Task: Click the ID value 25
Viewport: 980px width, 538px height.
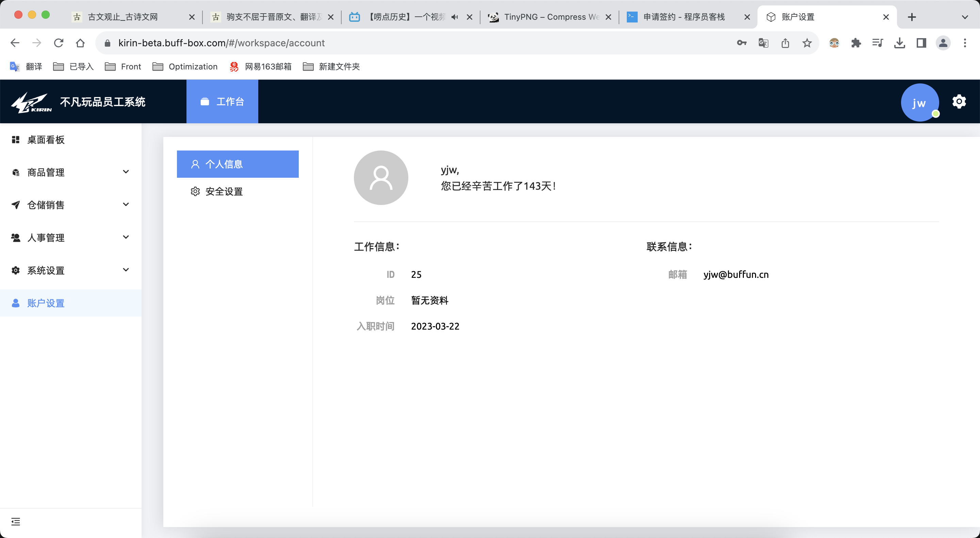Action: click(x=416, y=274)
